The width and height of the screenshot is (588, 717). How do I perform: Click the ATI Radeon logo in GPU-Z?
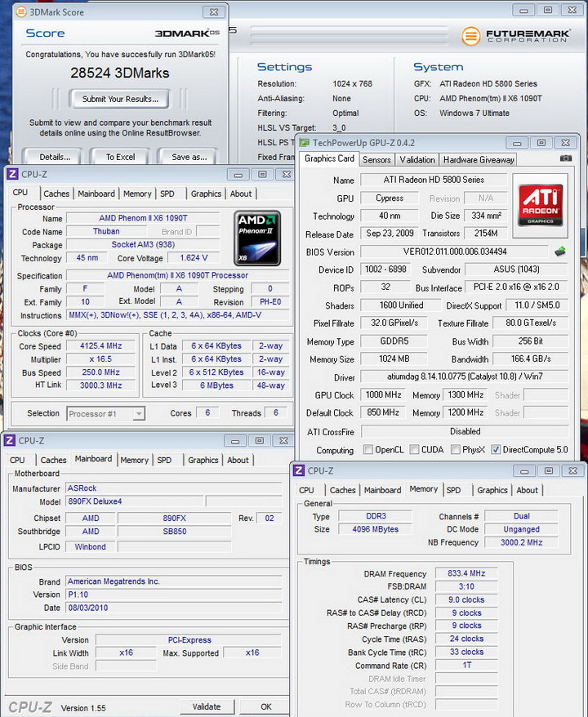[541, 205]
